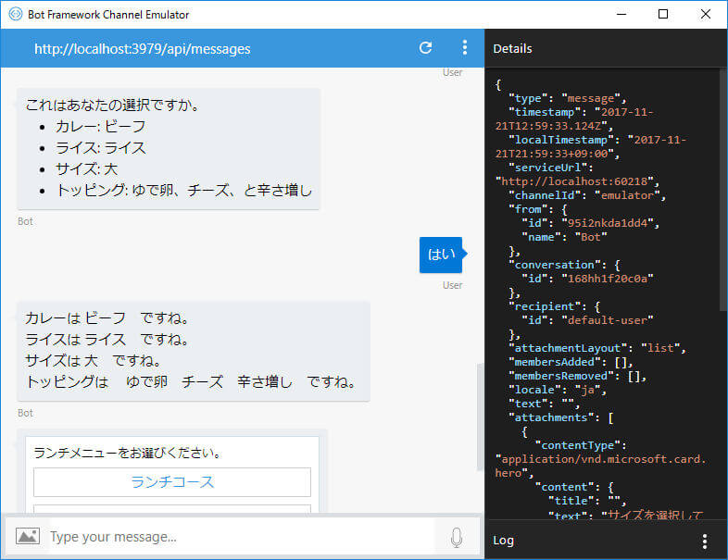This screenshot has width=728, height=560.
Task: Click "http://localhost:60218" serviceUrl value
Action: (x=574, y=181)
